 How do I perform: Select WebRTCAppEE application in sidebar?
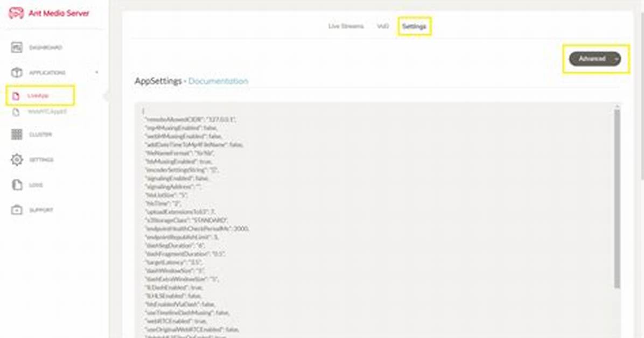click(x=47, y=112)
